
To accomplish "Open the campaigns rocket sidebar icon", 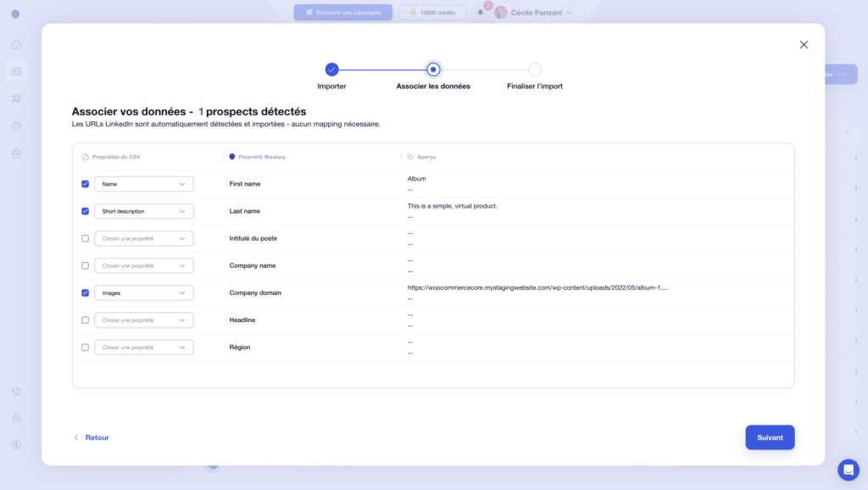I will tap(17, 98).
